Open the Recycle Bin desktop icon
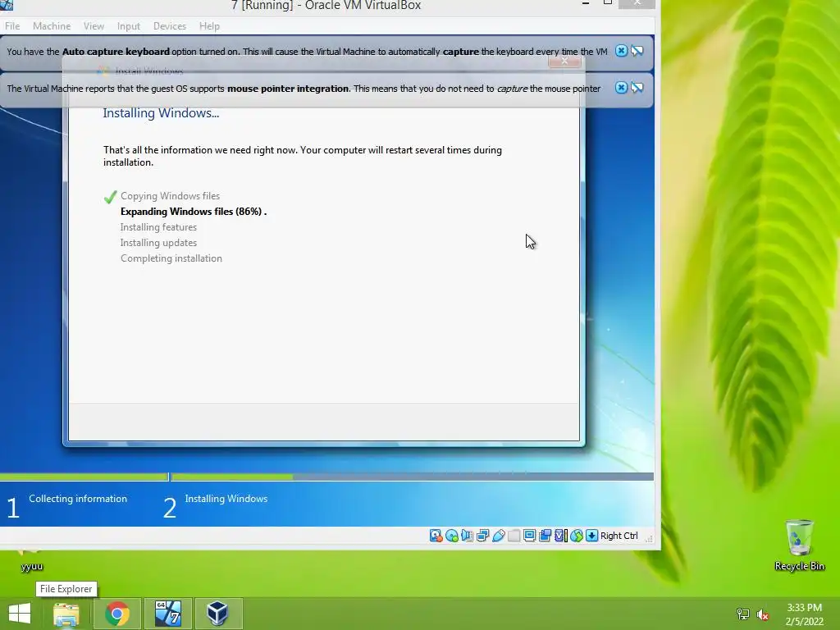Image resolution: width=840 pixels, height=630 pixels. click(x=799, y=546)
